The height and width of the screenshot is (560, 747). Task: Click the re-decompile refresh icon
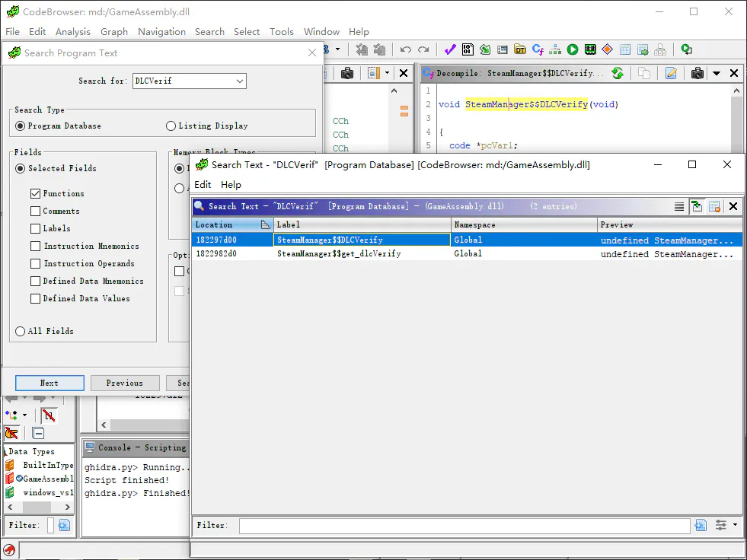point(618,73)
